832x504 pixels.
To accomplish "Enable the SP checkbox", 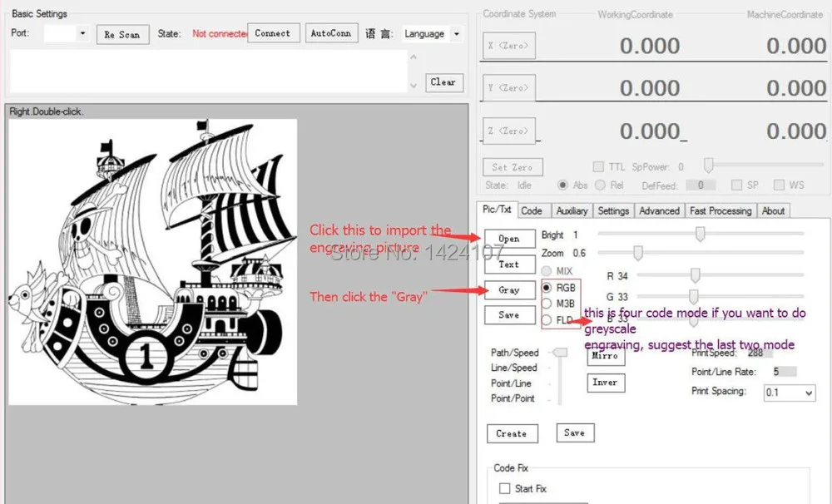I will tap(736, 185).
